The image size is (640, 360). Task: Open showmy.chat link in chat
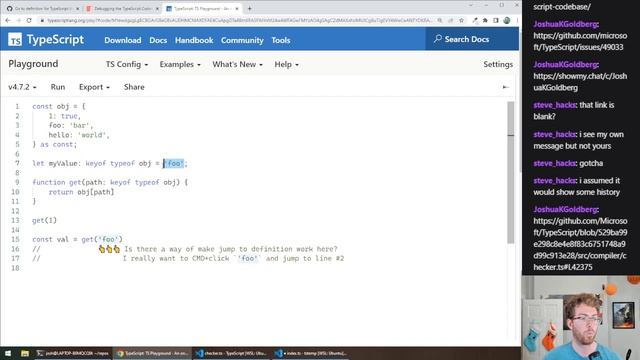580,82
